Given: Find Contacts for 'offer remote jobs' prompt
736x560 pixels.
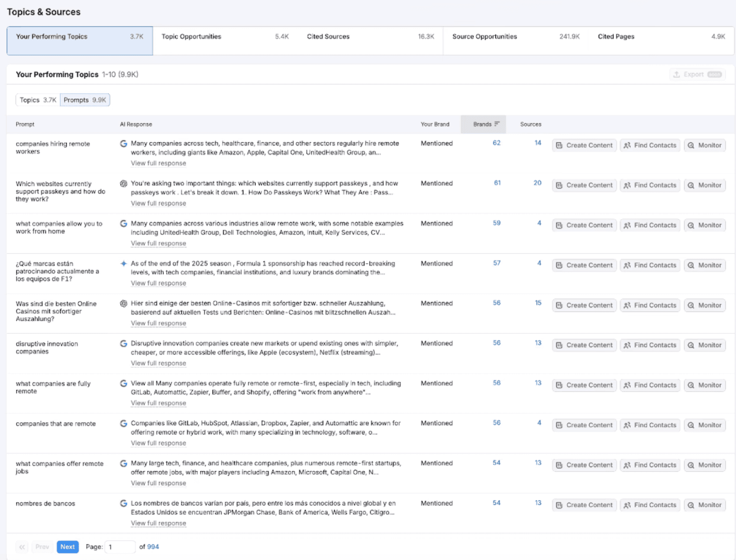Looking at the screenshot, I should (650, 465).
